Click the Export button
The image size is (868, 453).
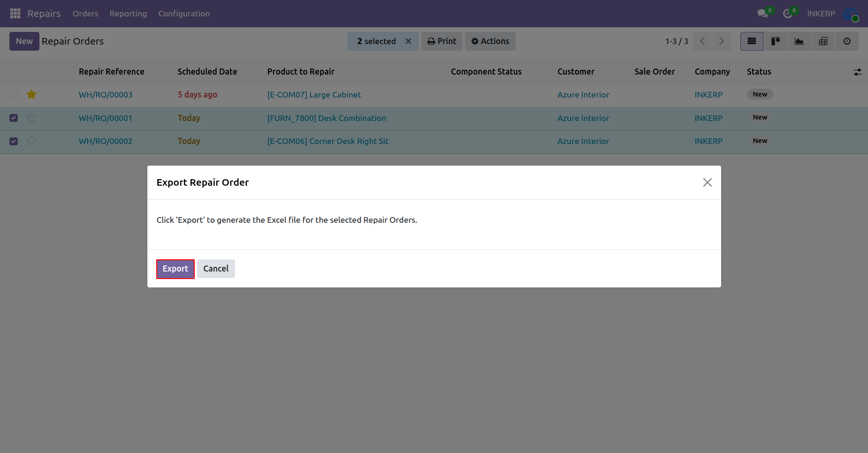(175, 269)
